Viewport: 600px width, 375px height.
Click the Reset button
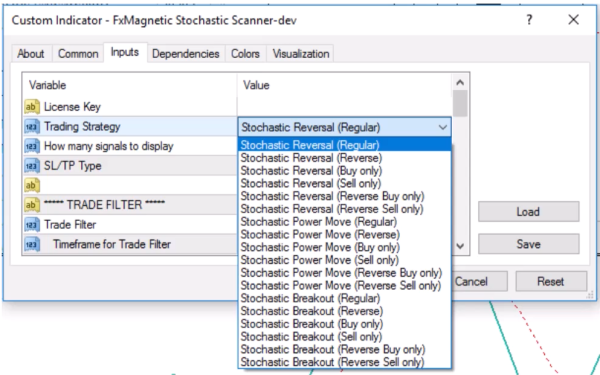coord(551,282)
